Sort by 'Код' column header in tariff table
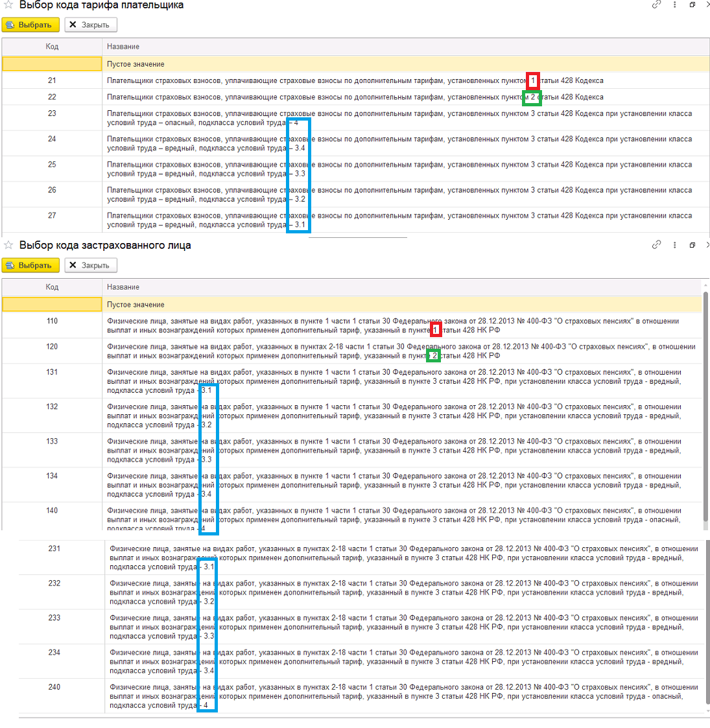Viewport: 710px width, 728px height. (52, 47)
